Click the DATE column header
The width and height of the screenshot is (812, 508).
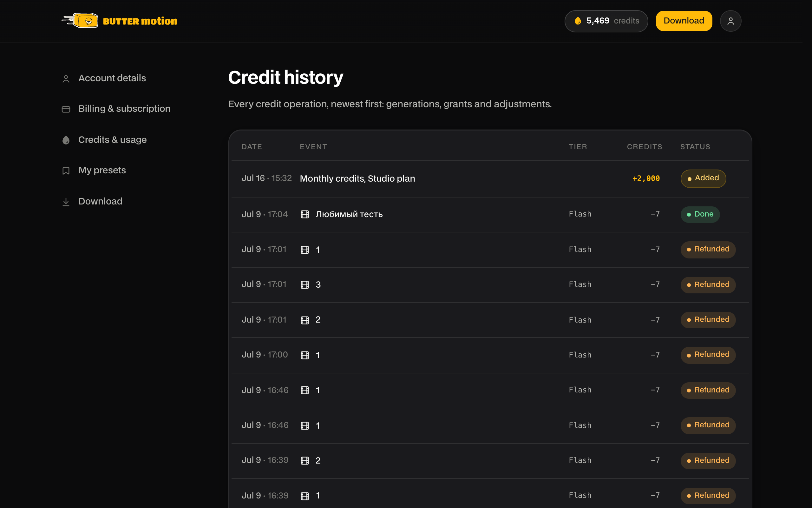pyautogui.click(x=252, y=147)
